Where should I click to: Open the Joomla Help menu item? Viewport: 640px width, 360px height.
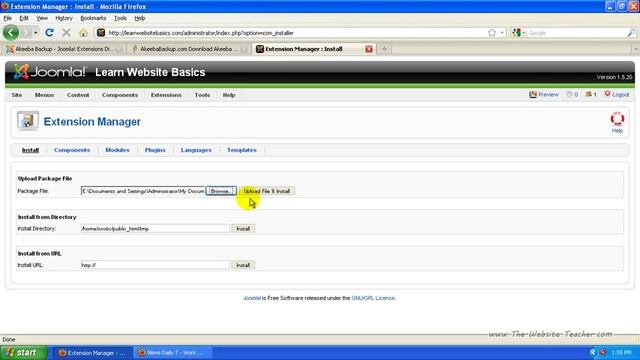pos(229,95)
